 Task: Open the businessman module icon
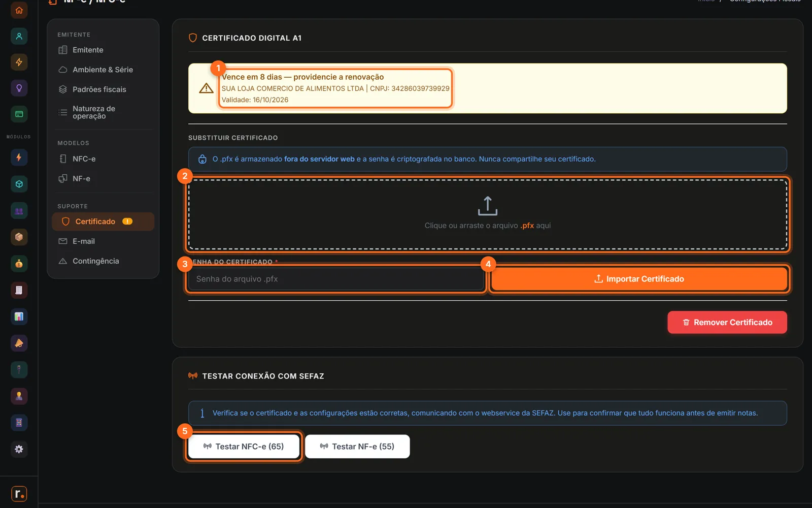click(x=19, y=396)
